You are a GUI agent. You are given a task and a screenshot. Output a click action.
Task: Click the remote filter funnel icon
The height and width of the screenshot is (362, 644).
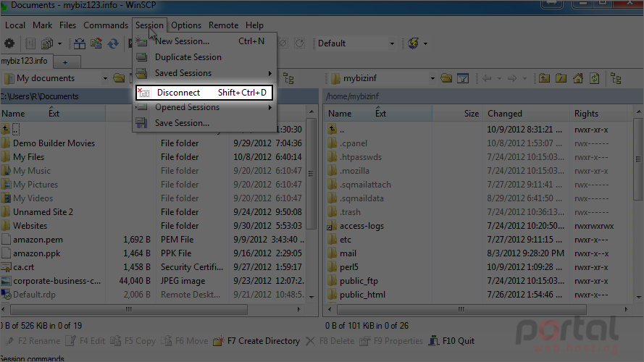coord(463,78)
